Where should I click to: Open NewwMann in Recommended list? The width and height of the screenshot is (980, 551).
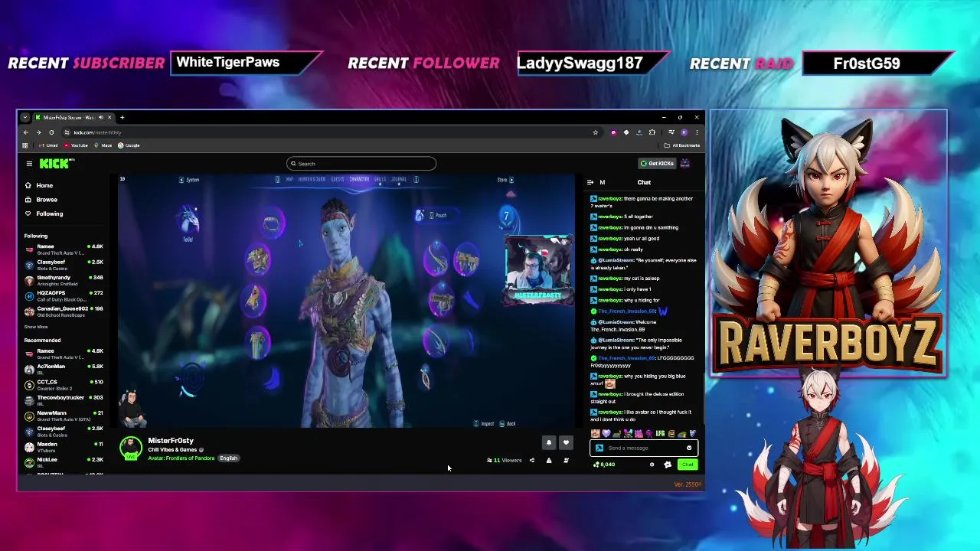[x=64, y=416]
